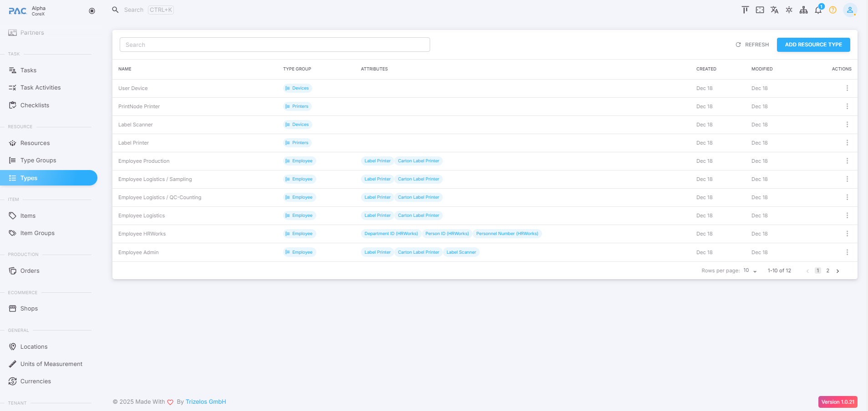This screenshot has width=868, height=411.
Task: Open the user profile avatar
Action: [x=849, y=10]
